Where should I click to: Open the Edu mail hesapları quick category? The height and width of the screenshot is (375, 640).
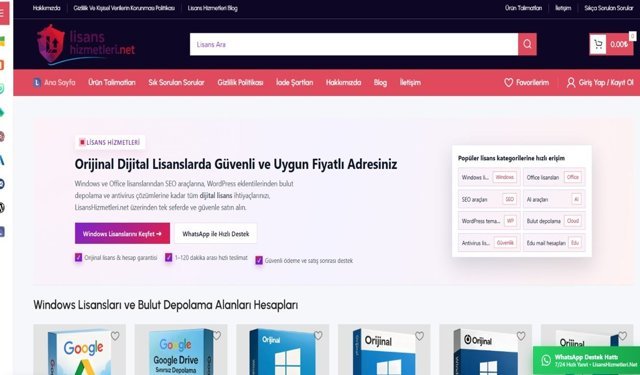click(554, 243)
